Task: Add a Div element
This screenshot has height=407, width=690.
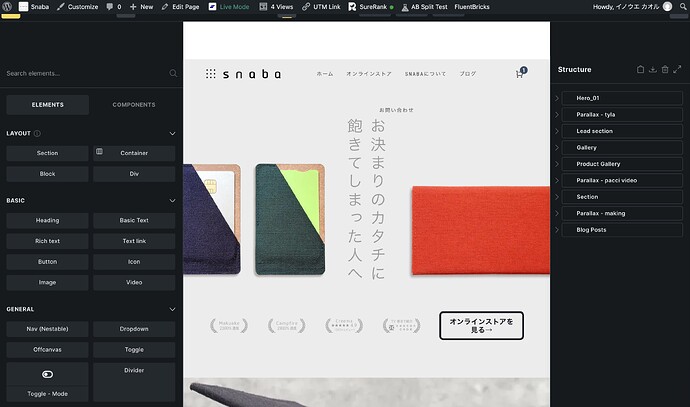Action: [x=134, y=174]
